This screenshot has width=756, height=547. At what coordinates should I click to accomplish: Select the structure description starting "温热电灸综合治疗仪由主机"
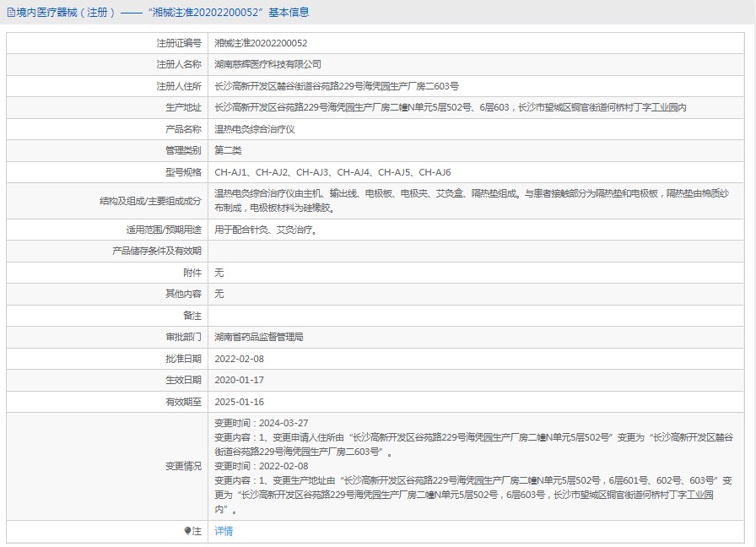[x=472, y=201]
